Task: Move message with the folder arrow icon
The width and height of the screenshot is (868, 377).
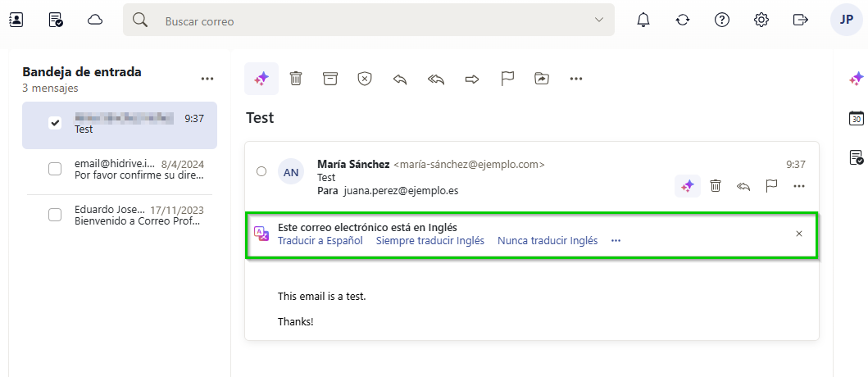Action: pyautogui.click(x=542, y=79)
